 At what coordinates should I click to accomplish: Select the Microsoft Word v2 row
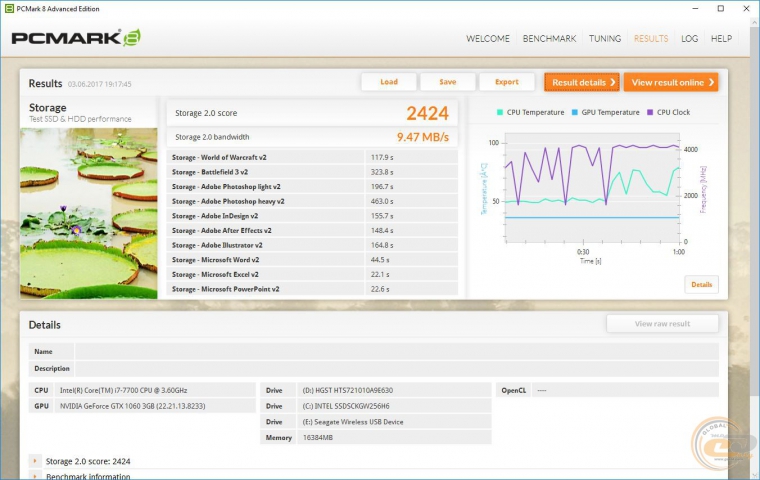coord(312,260)
